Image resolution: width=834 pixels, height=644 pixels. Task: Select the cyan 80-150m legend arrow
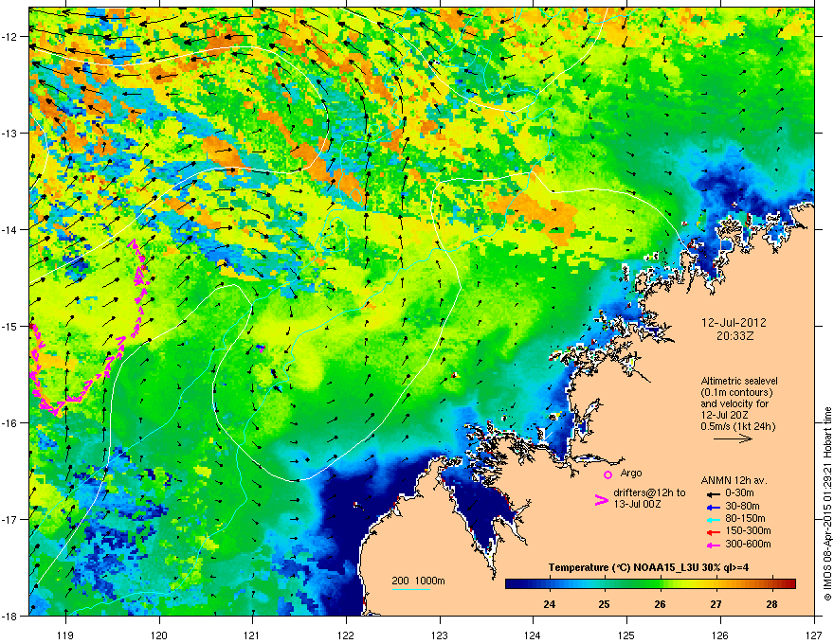point(713,518)
